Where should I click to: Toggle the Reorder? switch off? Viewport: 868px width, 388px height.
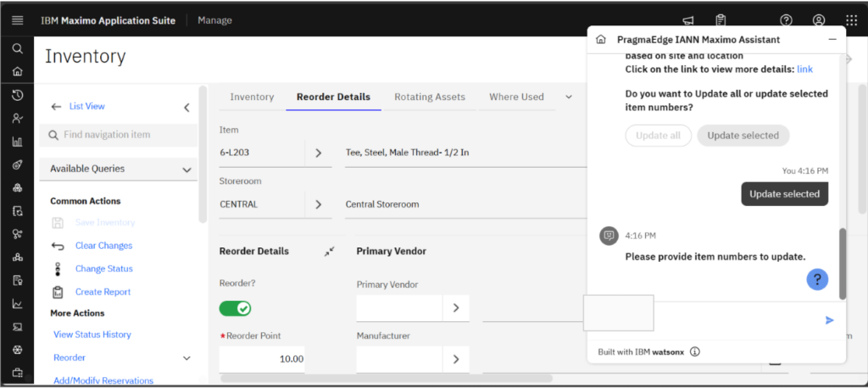click(x=236, y=308)
